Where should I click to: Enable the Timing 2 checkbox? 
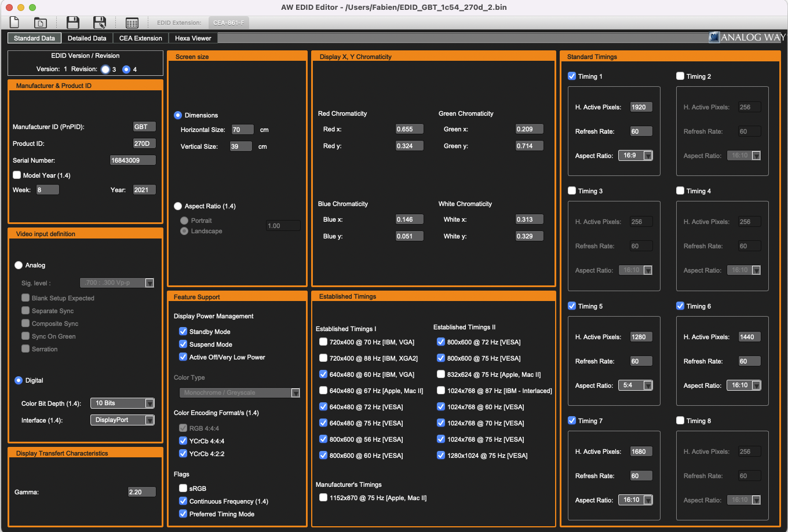680,76
